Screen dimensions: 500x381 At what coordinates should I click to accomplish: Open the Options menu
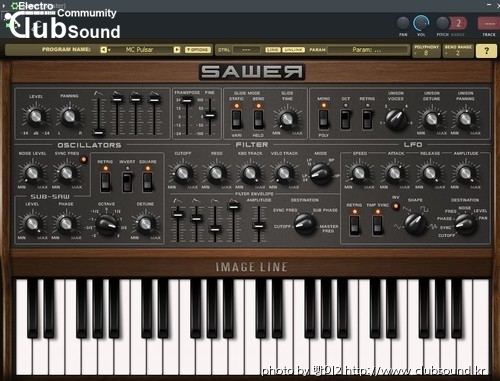198,50
